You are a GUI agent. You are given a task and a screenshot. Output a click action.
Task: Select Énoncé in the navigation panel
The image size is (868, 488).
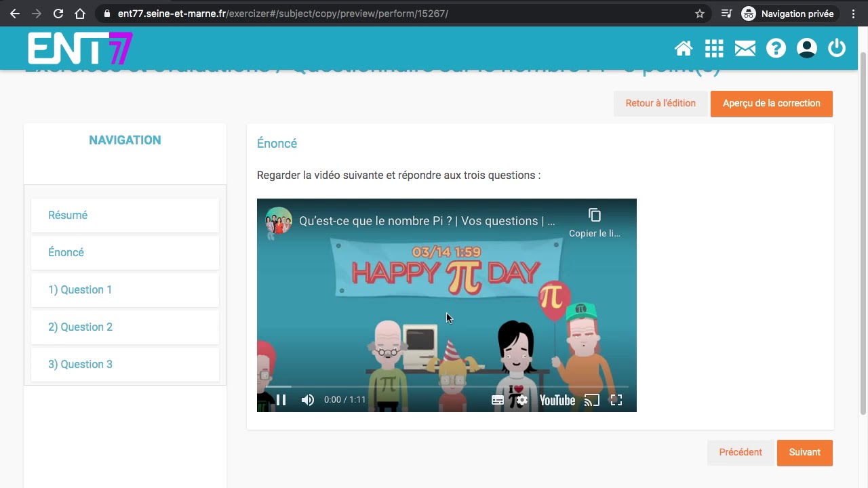(x=125, y=252)
